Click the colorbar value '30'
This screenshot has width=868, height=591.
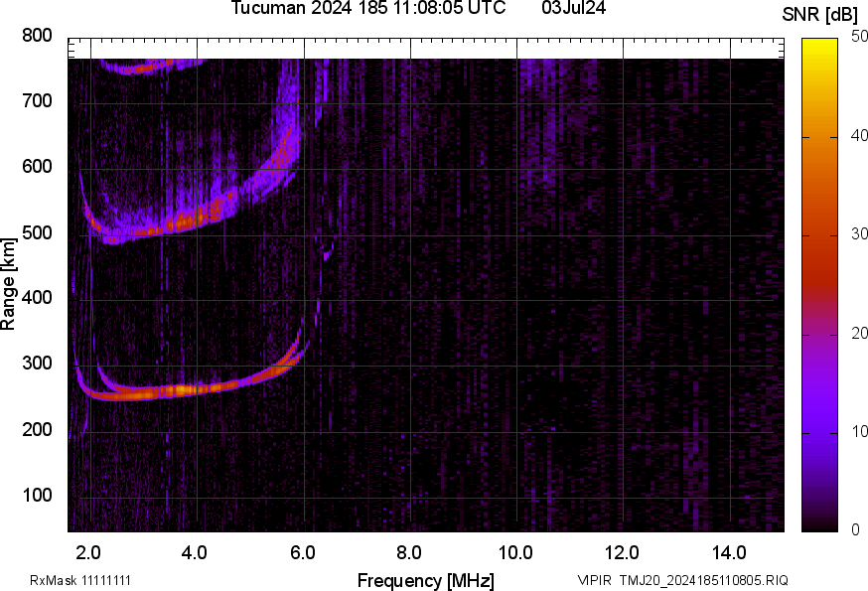859,234
